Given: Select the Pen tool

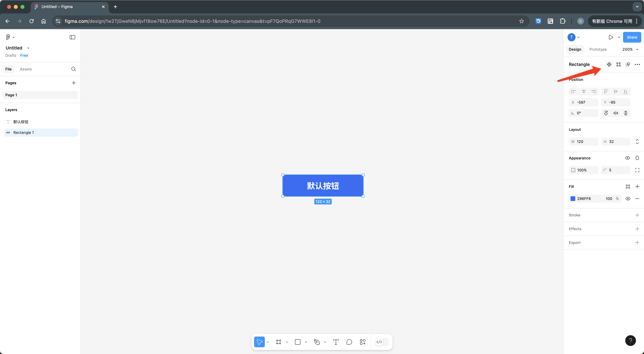Looking at the screenshot, I should click(x=317, y=342).
